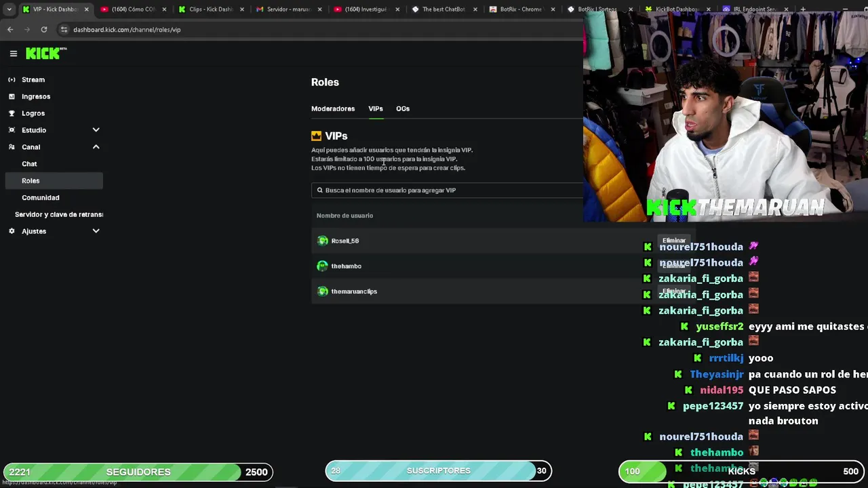868x488 pixels.
Task: Click the username themaruanclips
Action: [x=354, y=291]
